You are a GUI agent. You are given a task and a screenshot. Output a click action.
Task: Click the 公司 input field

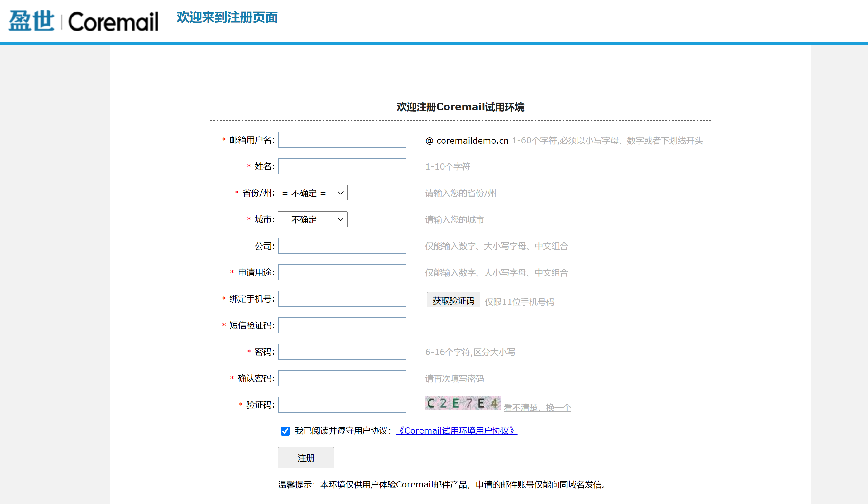342,246
